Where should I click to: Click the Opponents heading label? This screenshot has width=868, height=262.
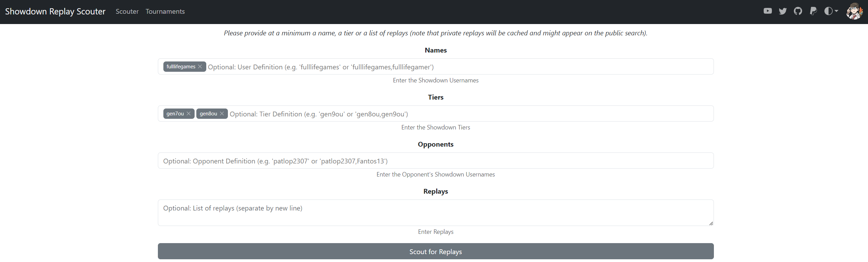click(436, 144)
